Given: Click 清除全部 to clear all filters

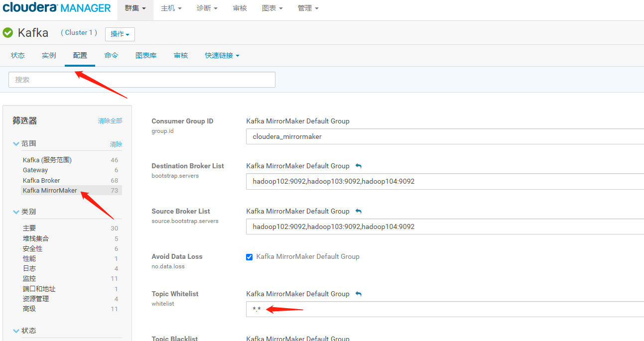Looking at the screenshot, I should coord(110,121).
